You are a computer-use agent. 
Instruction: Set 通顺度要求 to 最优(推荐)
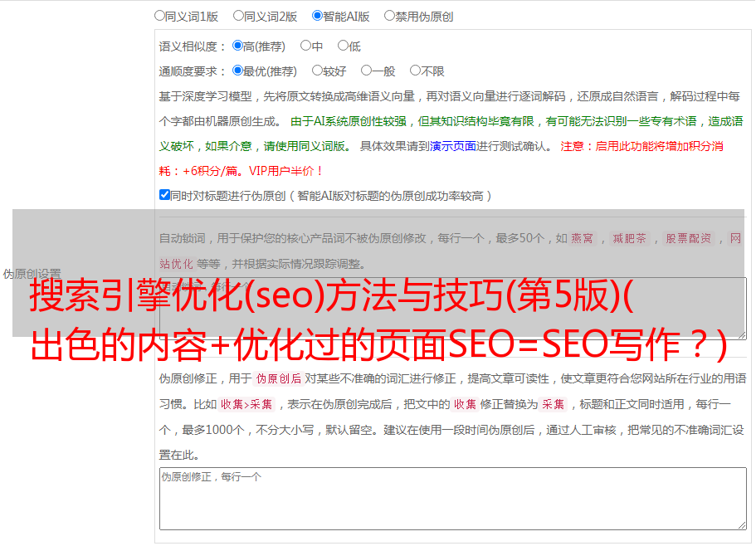coord(237,71)
